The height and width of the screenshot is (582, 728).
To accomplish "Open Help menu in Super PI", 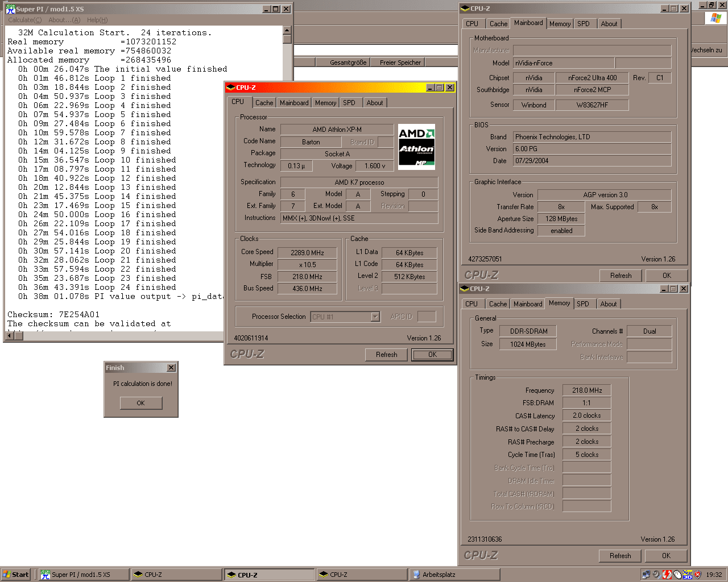I will click(97, 20).
